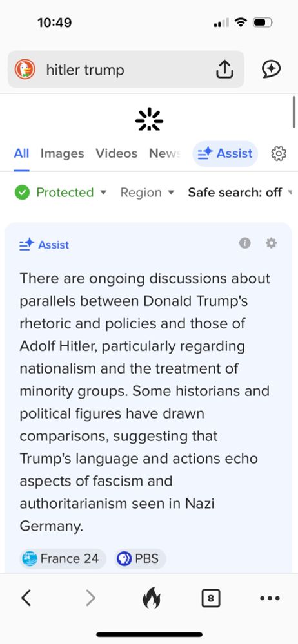
Task: Show Assist info icon
Action: 245,243
